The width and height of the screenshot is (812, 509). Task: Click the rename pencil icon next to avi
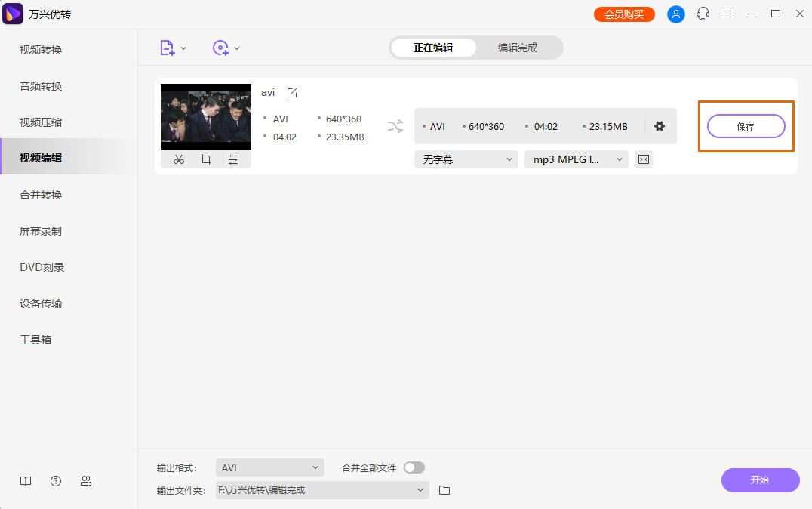point(291,92)
